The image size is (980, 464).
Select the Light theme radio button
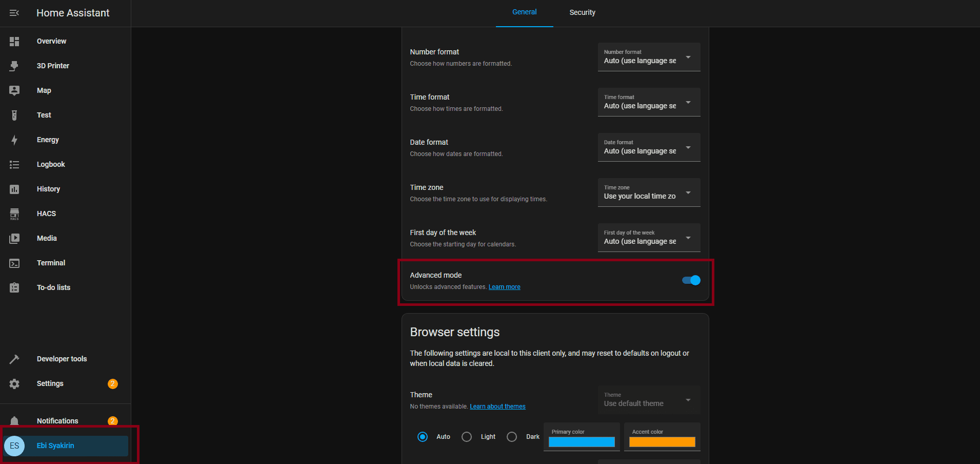click(x=467, y=437)
